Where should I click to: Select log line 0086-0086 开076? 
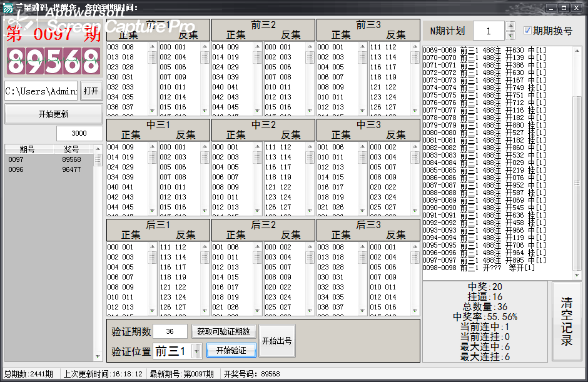click(x=485, y=178)
